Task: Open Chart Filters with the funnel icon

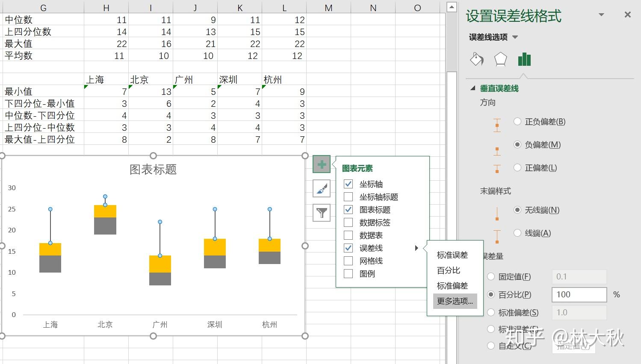Action: [322, 213]
